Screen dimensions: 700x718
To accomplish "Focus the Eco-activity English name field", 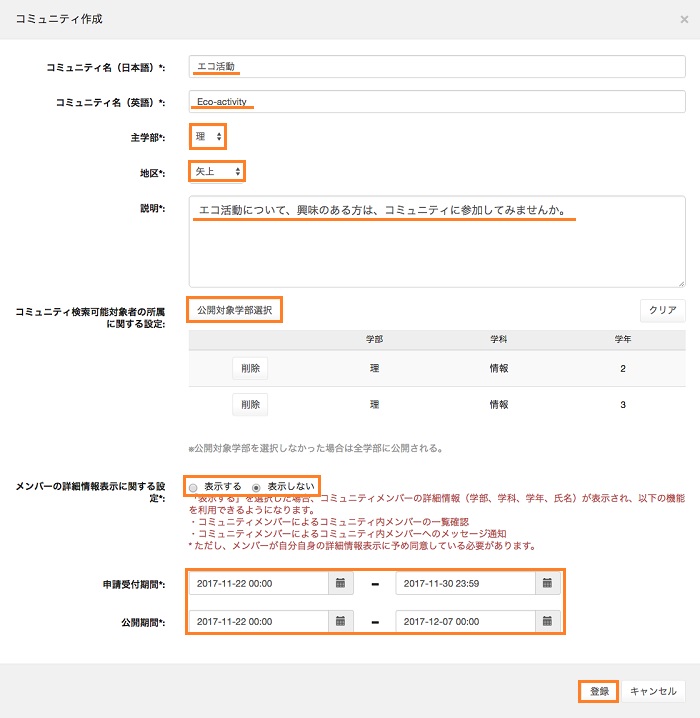I will coord(437,102).
